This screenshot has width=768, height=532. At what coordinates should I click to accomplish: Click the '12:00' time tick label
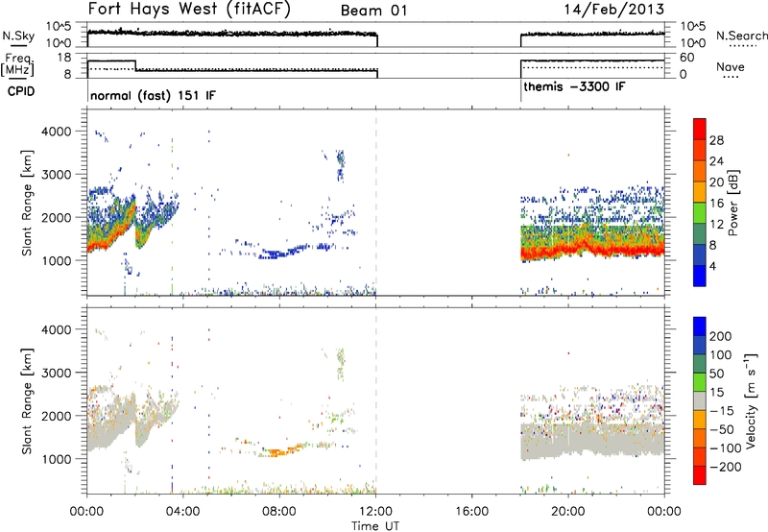point(375,512)
